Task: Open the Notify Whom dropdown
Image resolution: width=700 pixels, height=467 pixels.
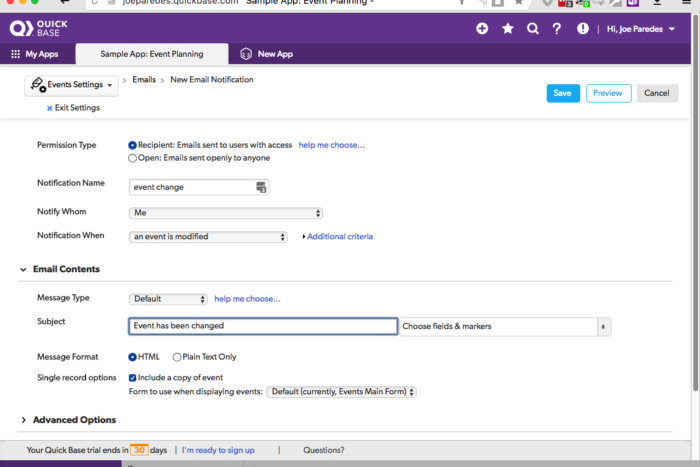Action: point(226,213)
